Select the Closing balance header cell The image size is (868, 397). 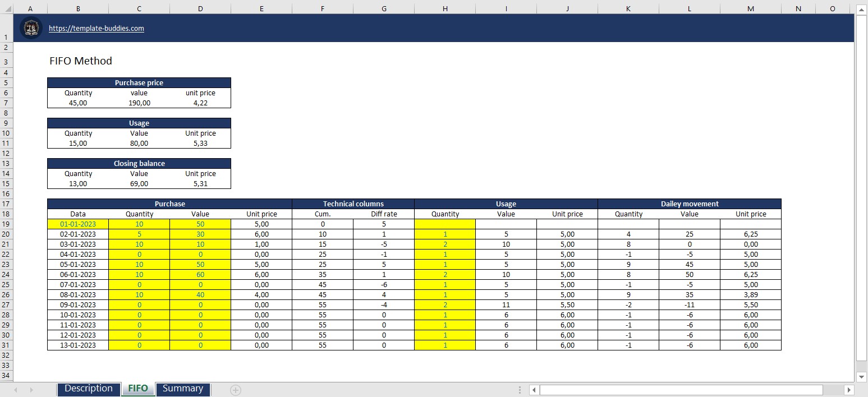coord(139,163)
